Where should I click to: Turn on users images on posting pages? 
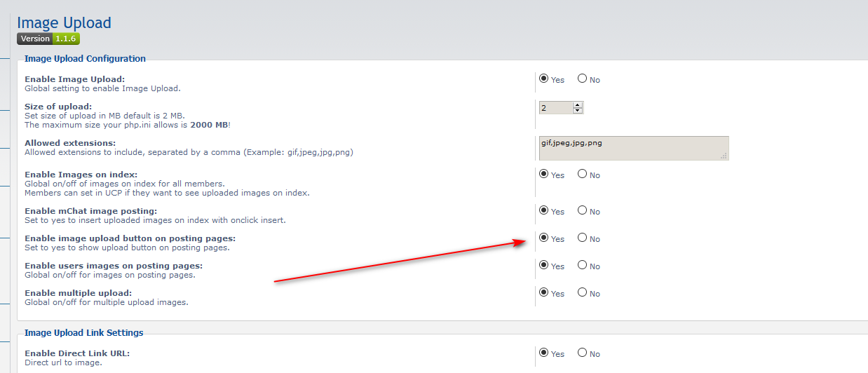pos(544,266)
